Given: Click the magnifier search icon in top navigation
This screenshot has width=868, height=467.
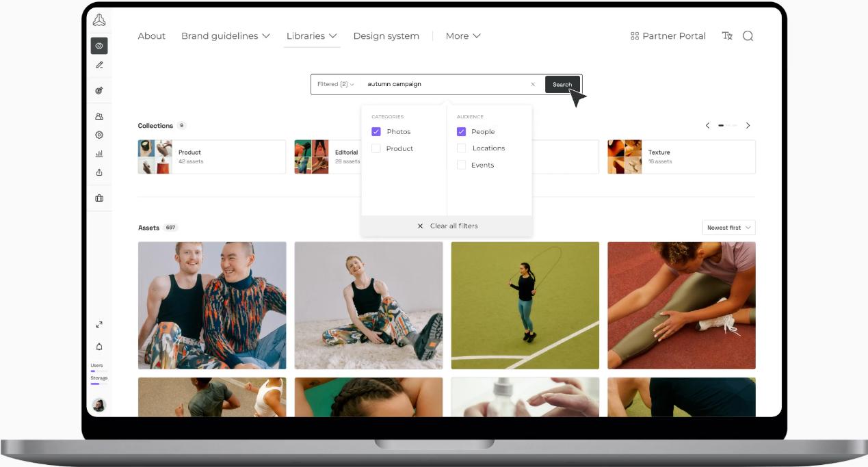Looking at the screenshot, I should pyautogui.click(x=748, y=36).
